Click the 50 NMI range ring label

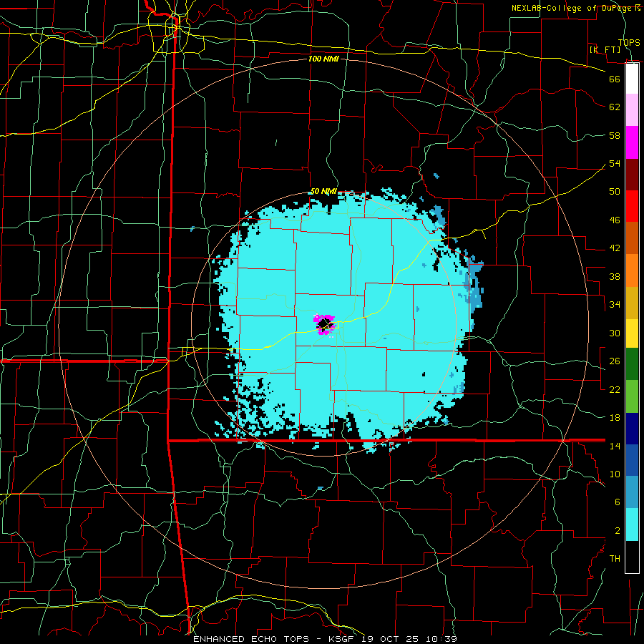(323, 191)
